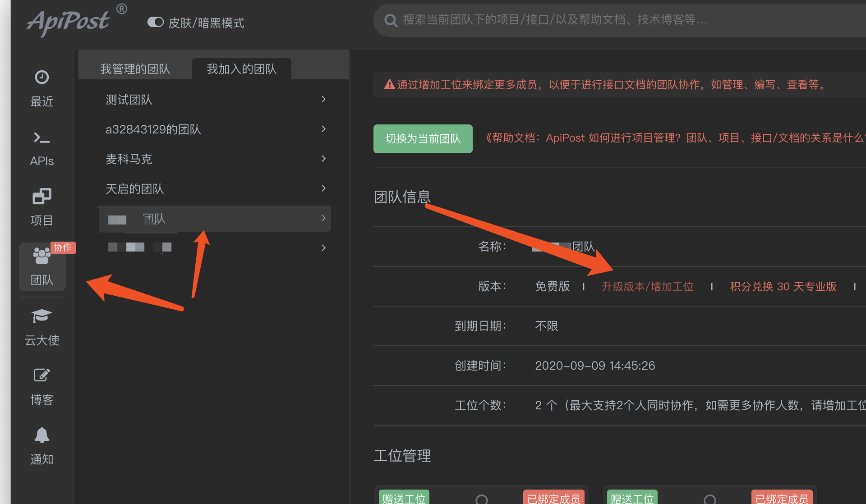
Task: Expand the 天启的团队 row chevron
Action: tap(323, 188)
